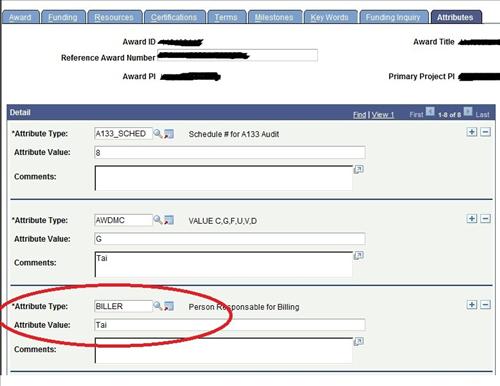Open the Milestones tab
Screen dimensions: 500x386
click(274, 17)
